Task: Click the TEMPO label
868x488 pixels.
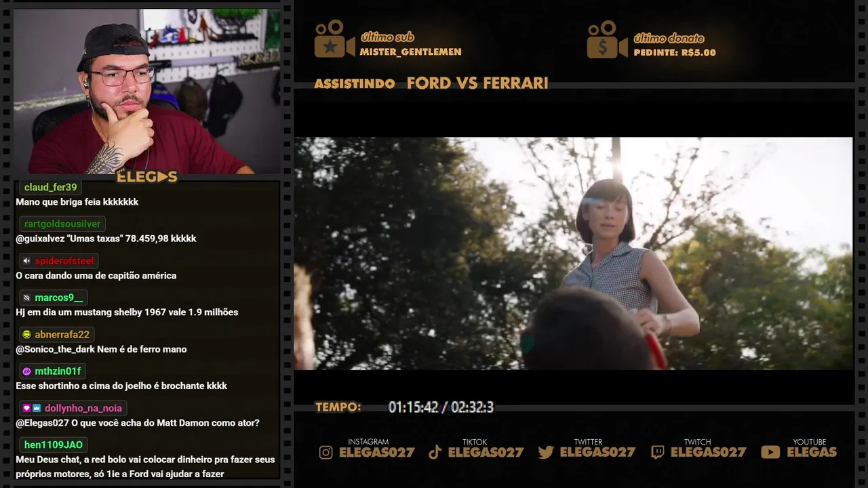Action: 338,407
